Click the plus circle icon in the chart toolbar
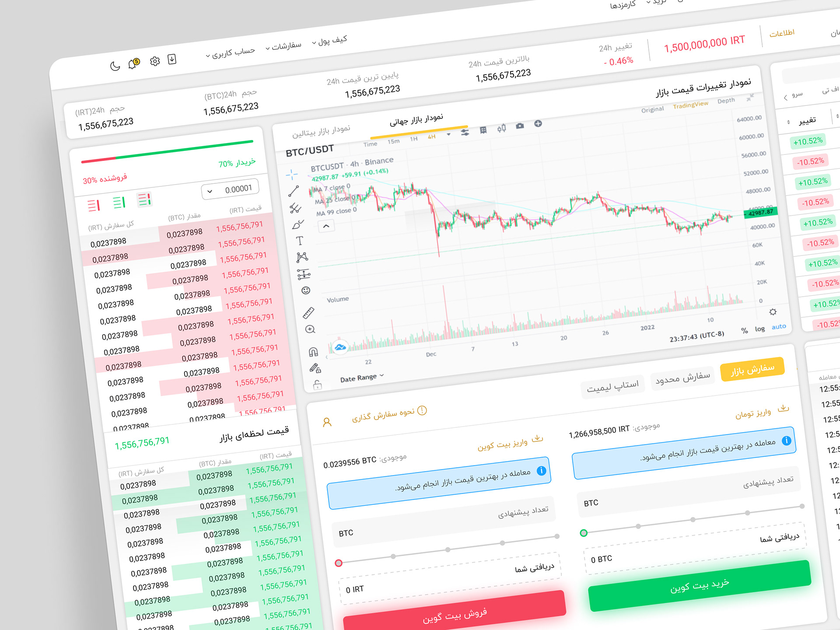Image resolution: width=840 pixels, height=630 pixels. [538, 124]
